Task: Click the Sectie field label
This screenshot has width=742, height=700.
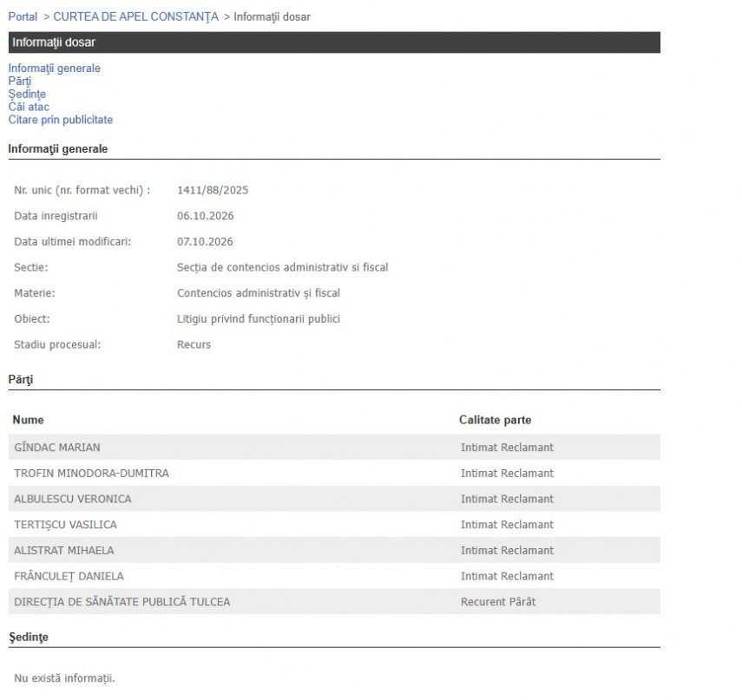Action: (30, 267)
